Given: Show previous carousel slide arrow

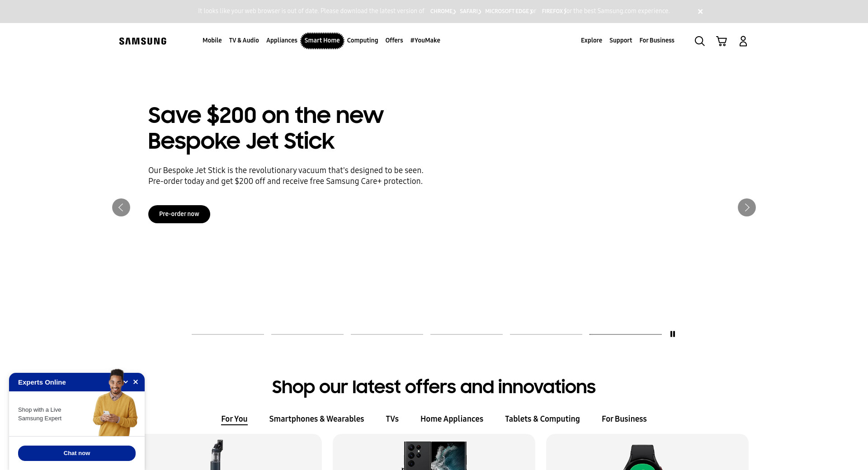Looking at the screenshot, I should tap(121, 207).
